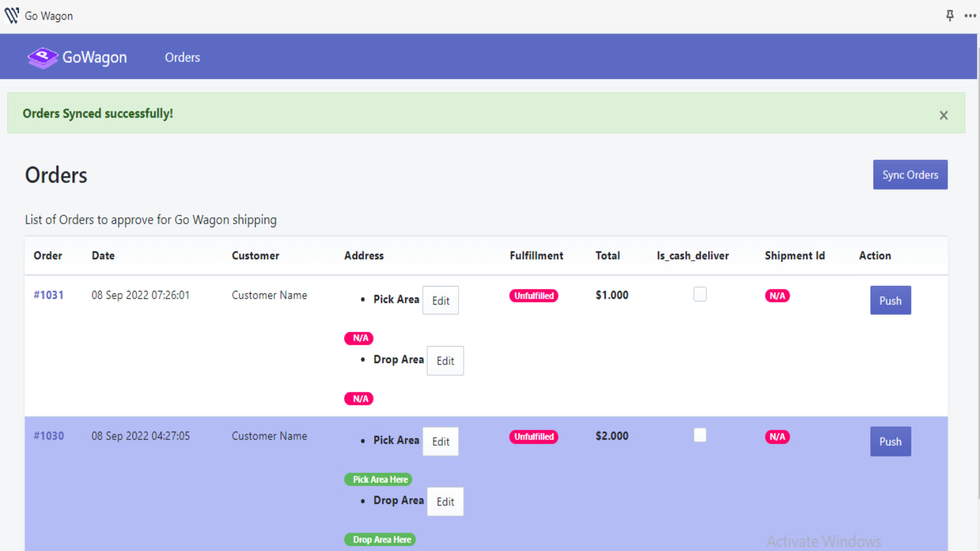Push order #1031 to Go Wagon
The image size is (980, 551).
pos(890,301)
